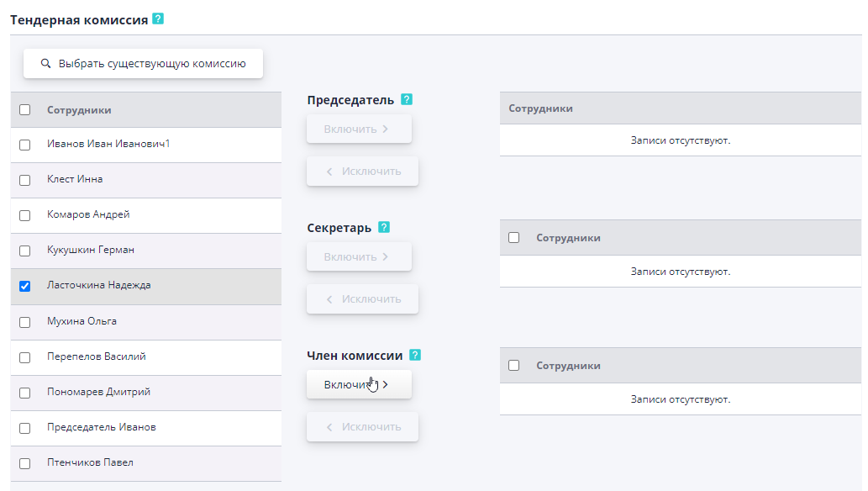Image resolution: width=868 pixels, height=491 pixels.
Task: Toggle the select-all checkbox above the employee list
Action: coord(24,108)
